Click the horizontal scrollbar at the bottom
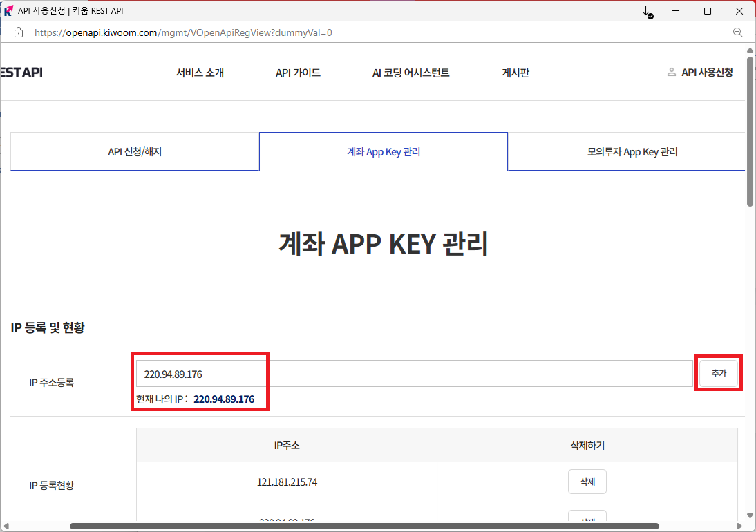 (x=364, y=526)
